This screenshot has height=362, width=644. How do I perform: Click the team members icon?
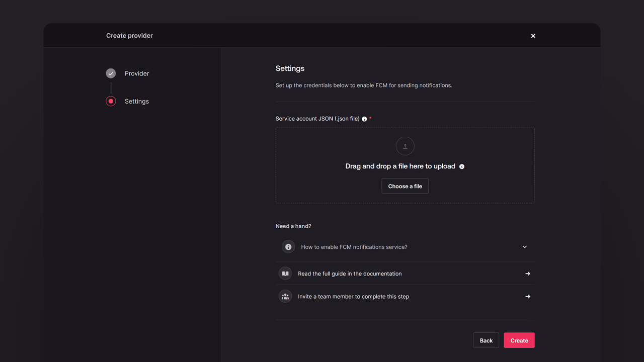(285, 296)
